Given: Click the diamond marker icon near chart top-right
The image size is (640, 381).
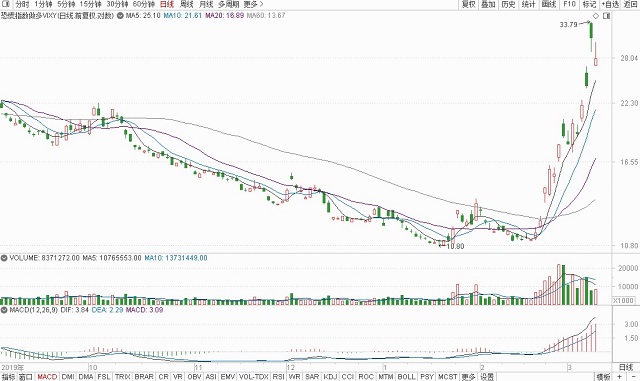Looking at the screenshot, I should (x=596, y=16).
